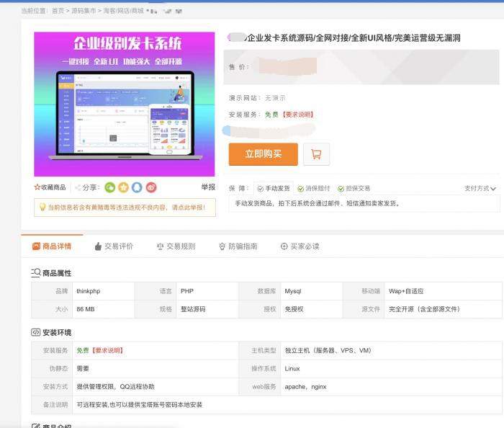Image resolution: width=504 pixels, height=428 pixels.
Task: Click the checkmark icon of 手动发货
Action: tap(261, 189)
